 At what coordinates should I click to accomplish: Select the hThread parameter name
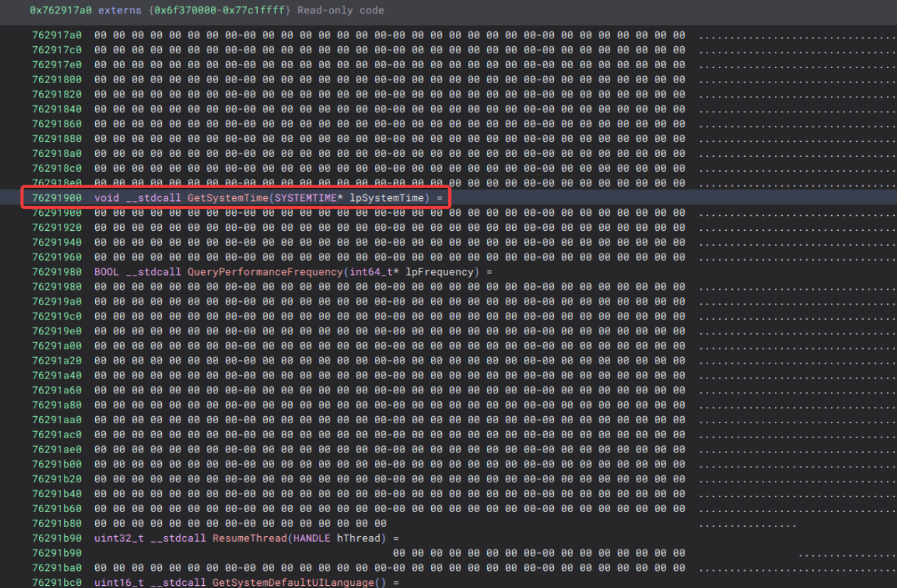[359, 538]
